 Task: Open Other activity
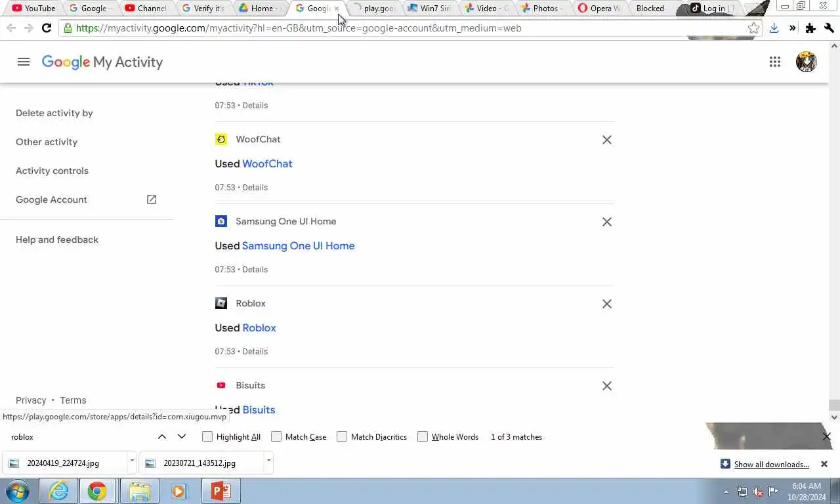[x=47, y=142]
